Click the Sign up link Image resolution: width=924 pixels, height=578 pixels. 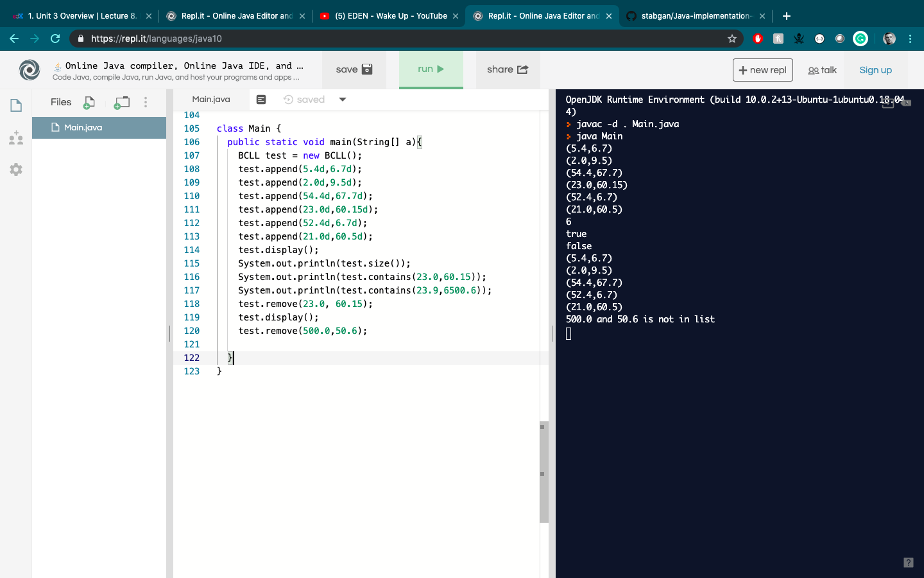(x=875, y=69)
